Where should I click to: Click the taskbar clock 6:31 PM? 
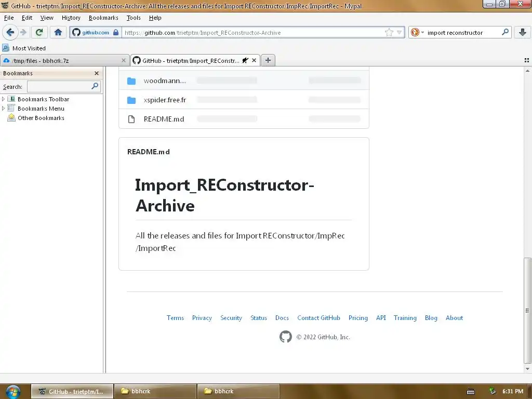pos(513,391)
